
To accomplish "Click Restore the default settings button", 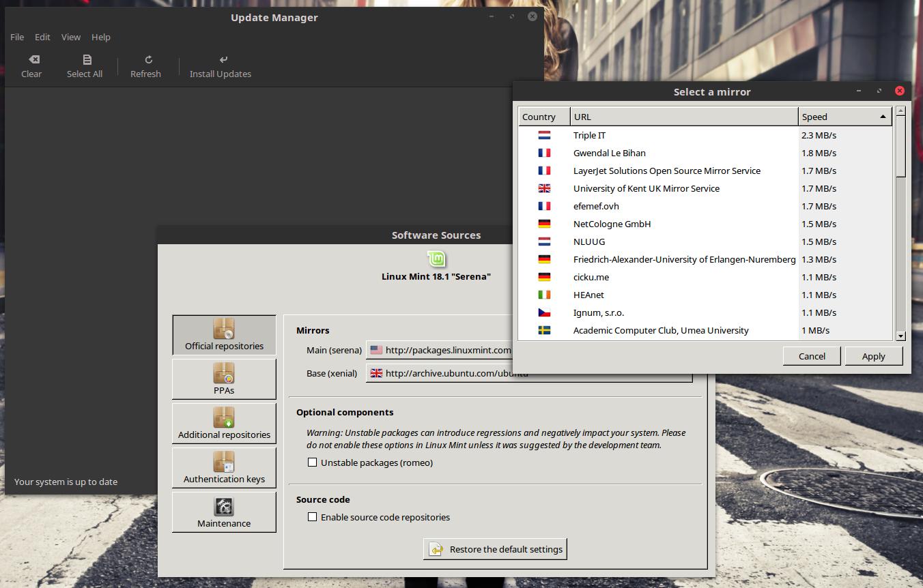I will pyautogui.click(x=495, y=549).
